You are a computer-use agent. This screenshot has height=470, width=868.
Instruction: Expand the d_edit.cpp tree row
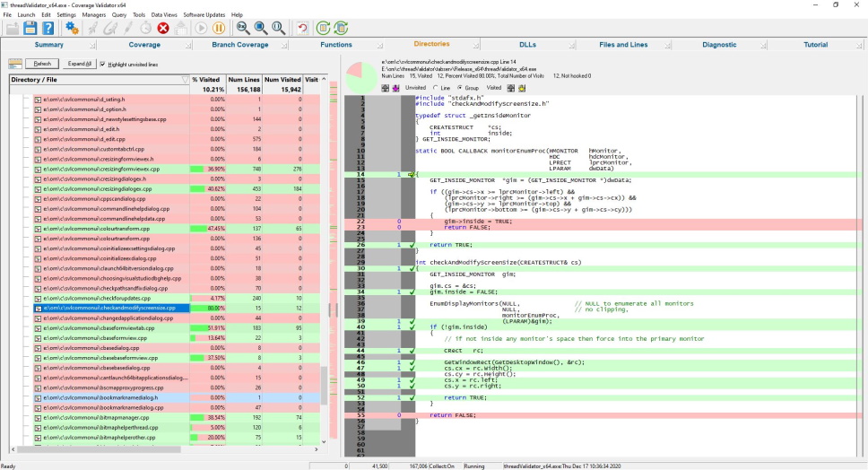(x=38, y=140)
